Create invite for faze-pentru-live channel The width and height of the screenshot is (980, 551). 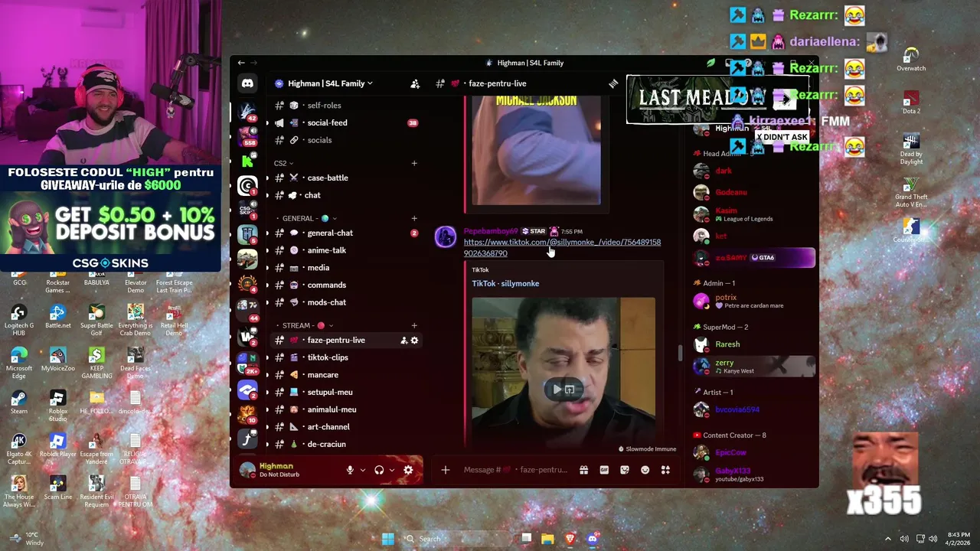pos(403,340)
